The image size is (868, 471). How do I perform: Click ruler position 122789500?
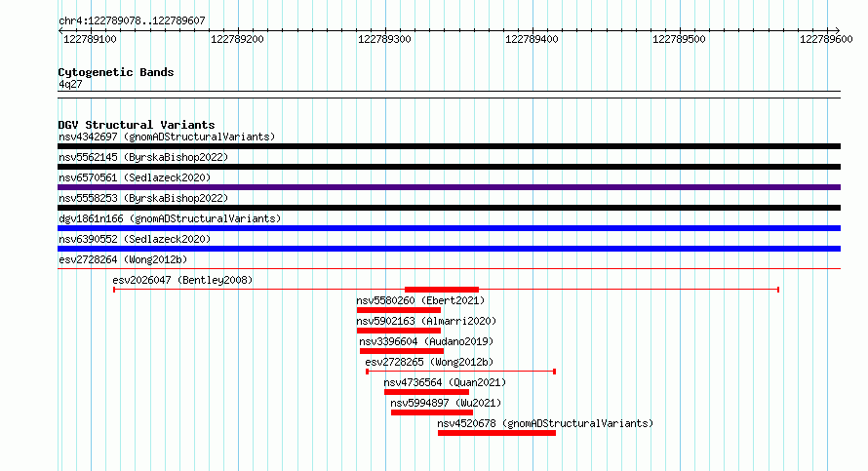click(x=679, y=39)
